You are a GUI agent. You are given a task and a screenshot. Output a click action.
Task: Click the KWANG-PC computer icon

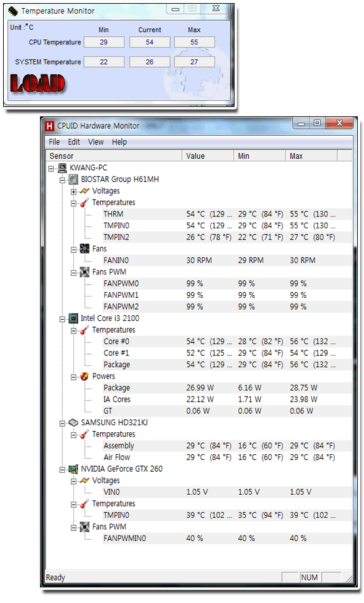click(63, 168)
